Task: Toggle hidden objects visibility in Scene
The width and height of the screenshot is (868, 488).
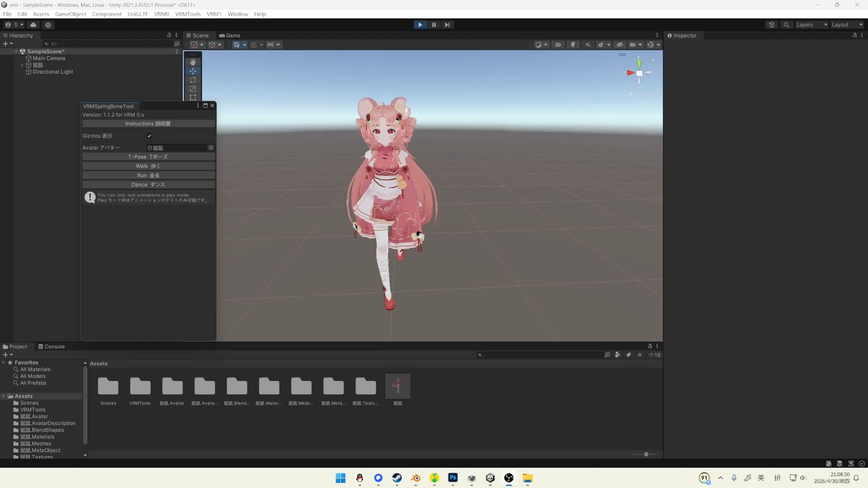Action: pyautogui.click(x=620, y=45)
